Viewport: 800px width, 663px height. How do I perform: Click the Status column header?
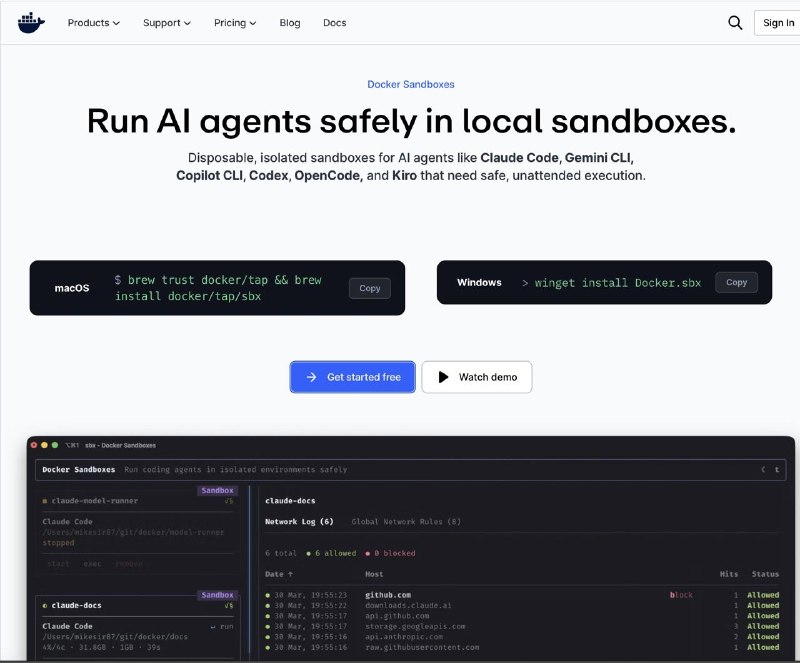(765, 574)
